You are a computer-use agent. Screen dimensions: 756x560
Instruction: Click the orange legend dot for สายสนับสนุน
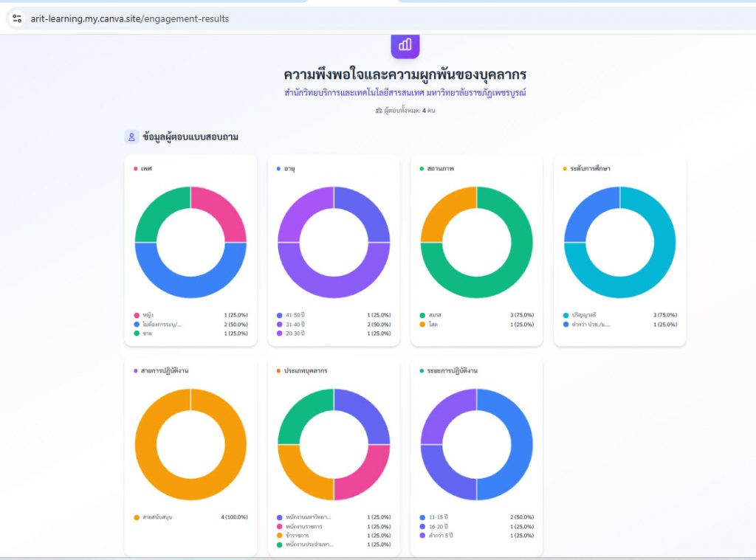tap(137, 517)
